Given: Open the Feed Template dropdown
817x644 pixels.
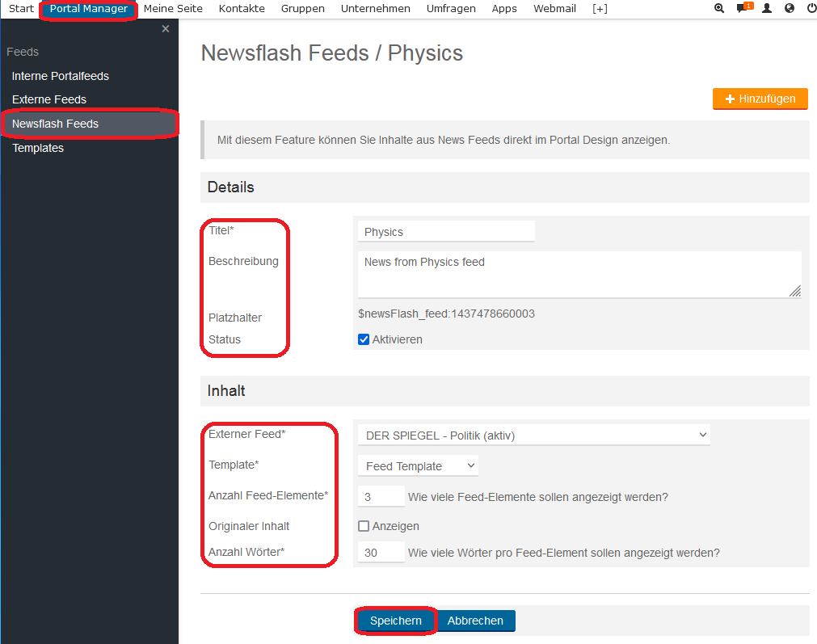Looking at the screenshot, I should [418, 465].
